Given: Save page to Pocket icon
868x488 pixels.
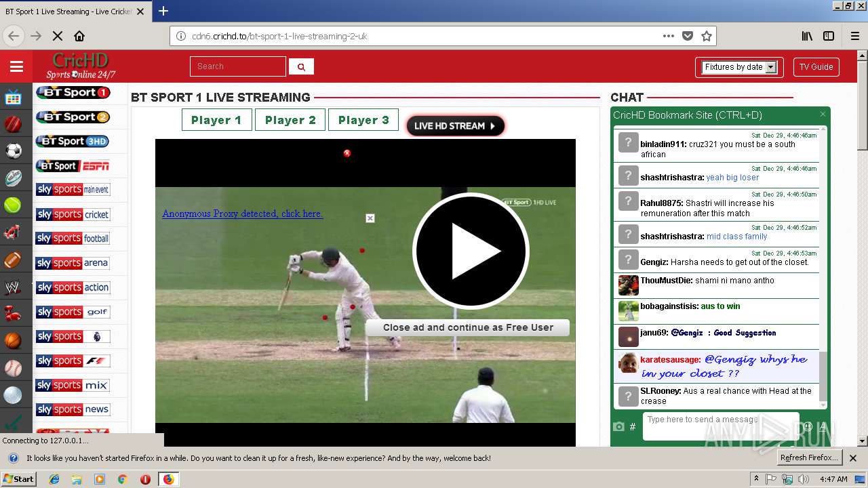Looking at the screenshot, I should [688, 36].
